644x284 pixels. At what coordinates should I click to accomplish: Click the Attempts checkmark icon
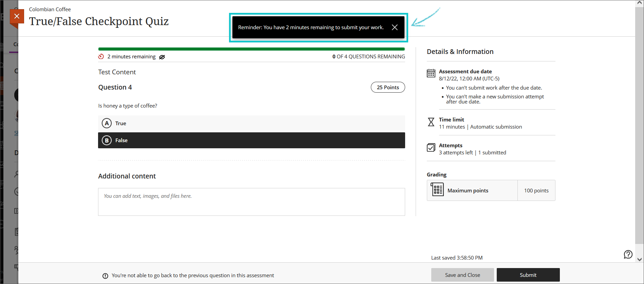tap(431, 148)
